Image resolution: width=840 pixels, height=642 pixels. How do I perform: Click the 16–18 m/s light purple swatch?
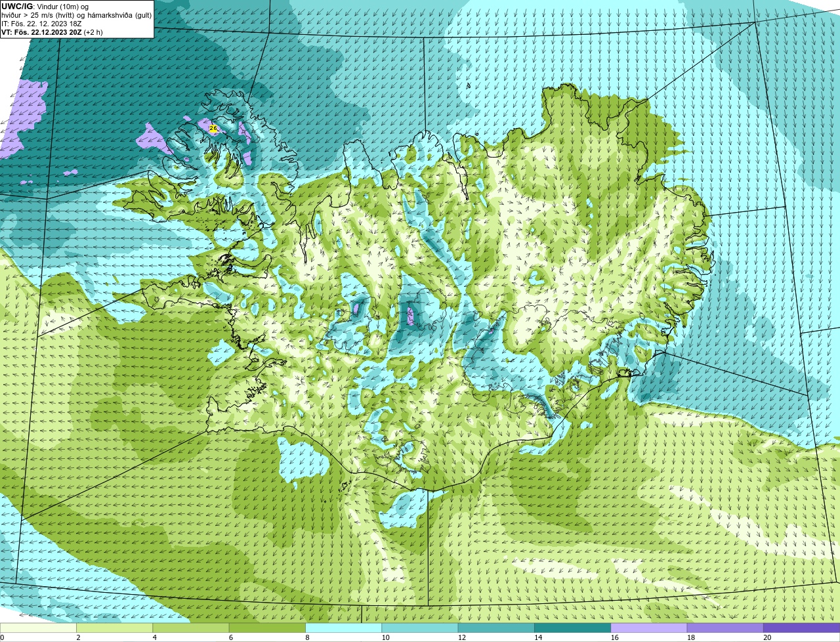[649, 628]
